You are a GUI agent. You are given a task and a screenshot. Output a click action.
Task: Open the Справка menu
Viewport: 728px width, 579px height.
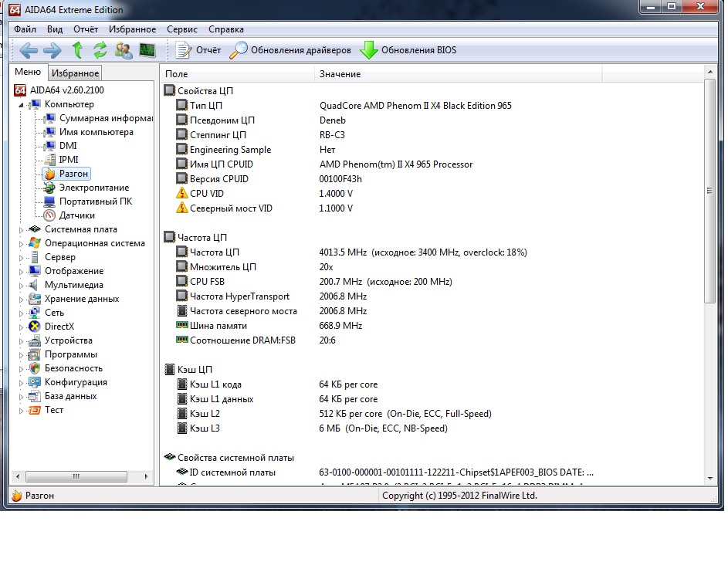[x=226, y=29]
